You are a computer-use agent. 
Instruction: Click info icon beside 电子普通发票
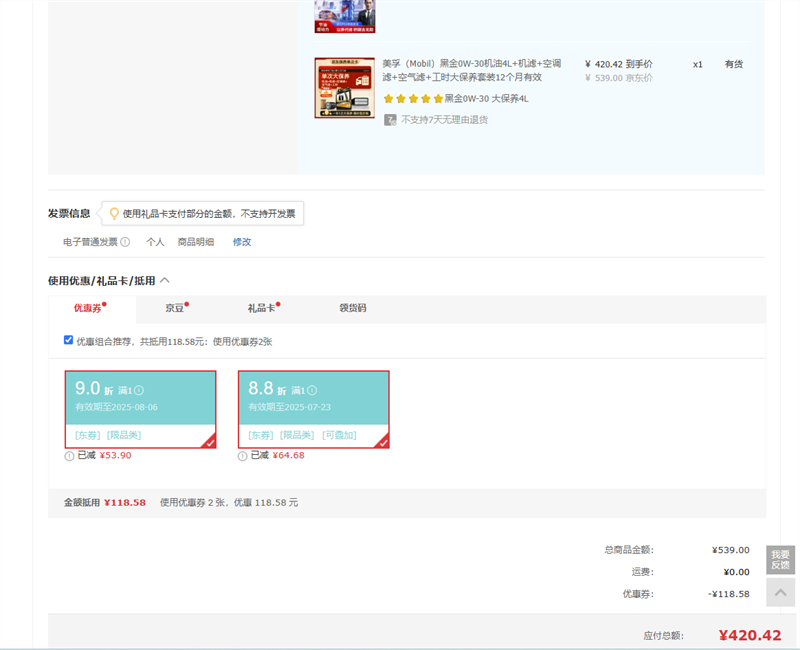[125, 242]
